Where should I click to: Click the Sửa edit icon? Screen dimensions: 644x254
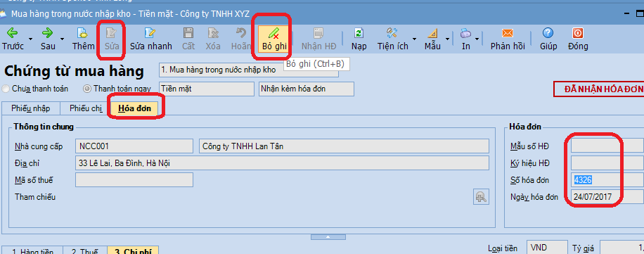111,39
